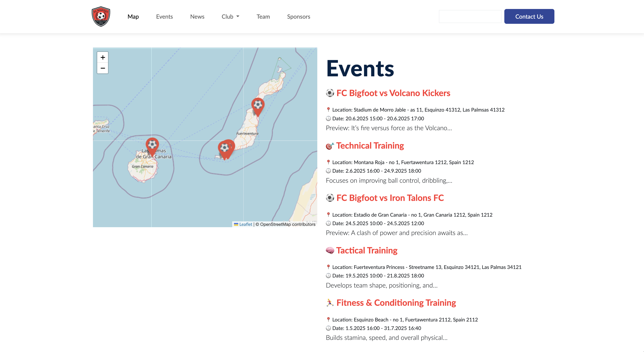Open the Sponsors navigation link
Screen dimensions: 644x352
(x=298, y=17)
